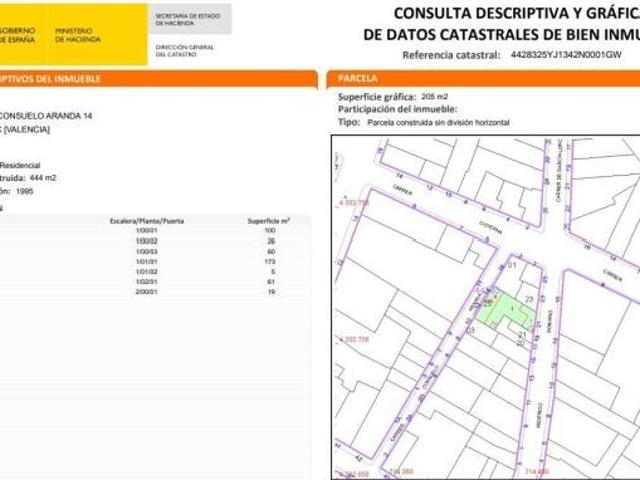Click the upper red coordinate label on the map
The image size is (640, 480).
pos(354,202)
